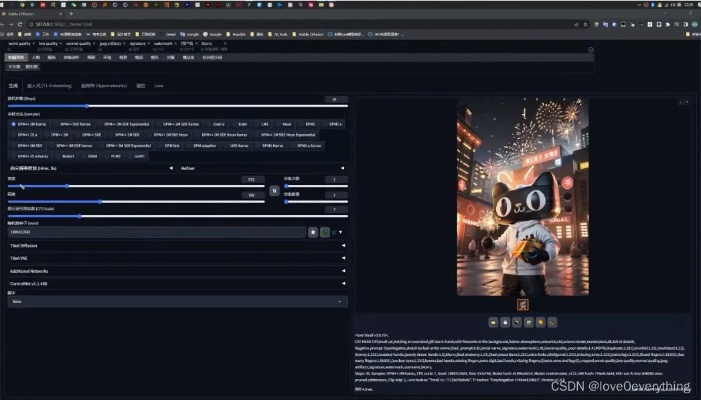Switch to the Lora tab
Image resolution: width=701 pixels, height=400 pixels.
[x=160, y=86]
